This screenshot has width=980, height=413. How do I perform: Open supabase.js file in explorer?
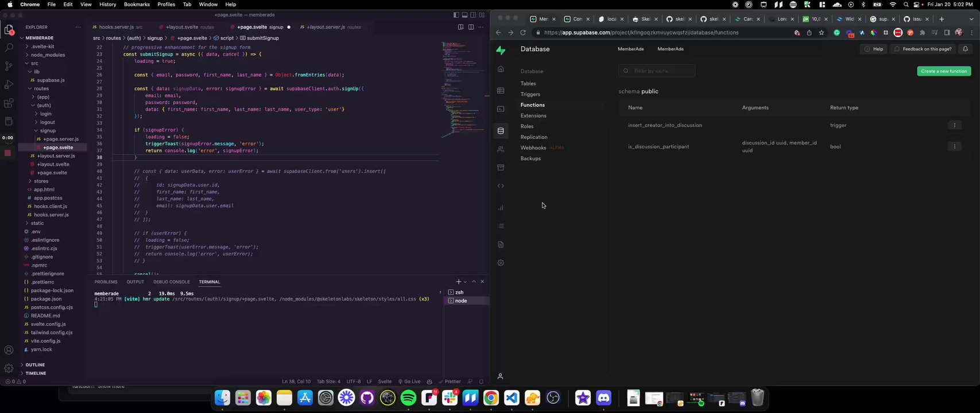point(51,80)
